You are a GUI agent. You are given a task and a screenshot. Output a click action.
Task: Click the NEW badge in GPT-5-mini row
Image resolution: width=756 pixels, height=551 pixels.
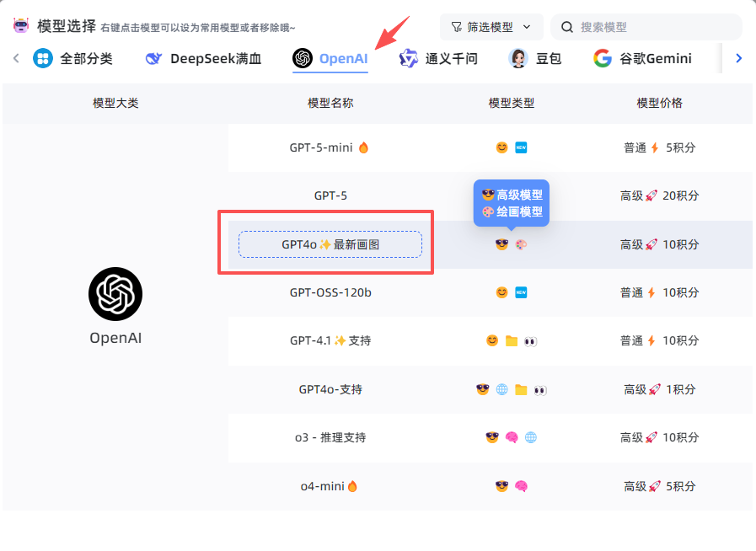521,147
